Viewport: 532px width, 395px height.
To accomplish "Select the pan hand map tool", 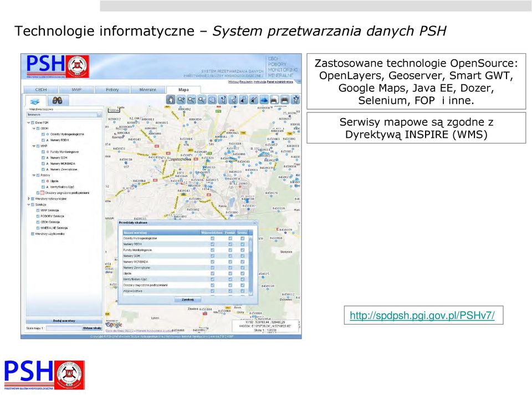I will 170,99.
